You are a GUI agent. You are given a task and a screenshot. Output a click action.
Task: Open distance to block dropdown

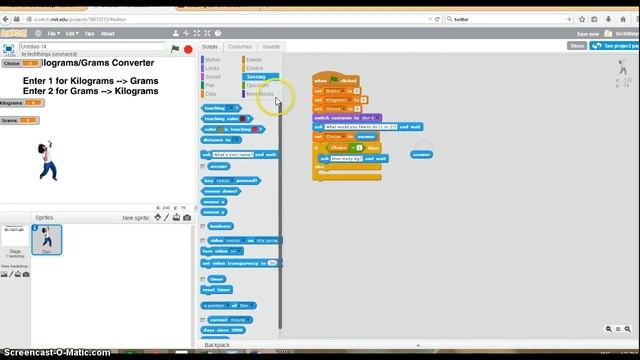click(237, 140)
